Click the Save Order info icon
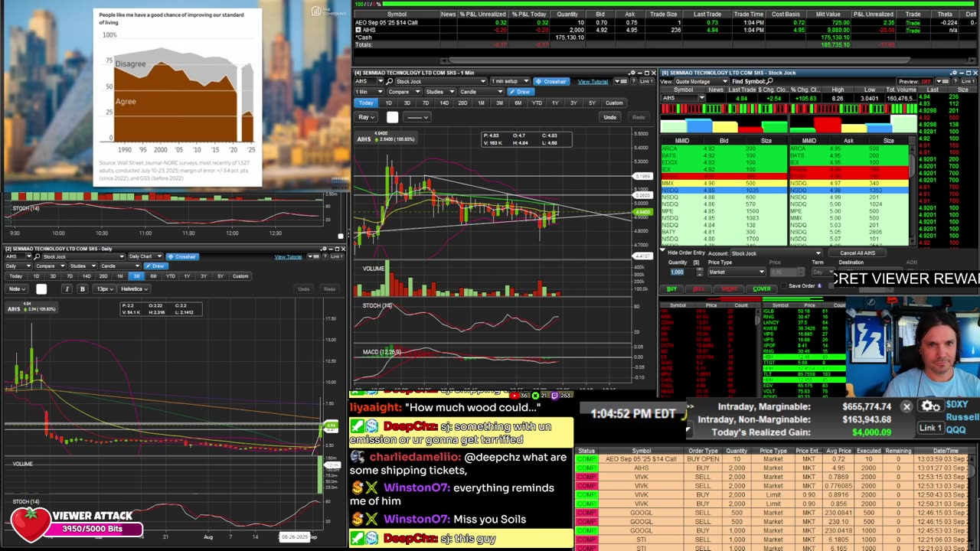 click(819, 285)
